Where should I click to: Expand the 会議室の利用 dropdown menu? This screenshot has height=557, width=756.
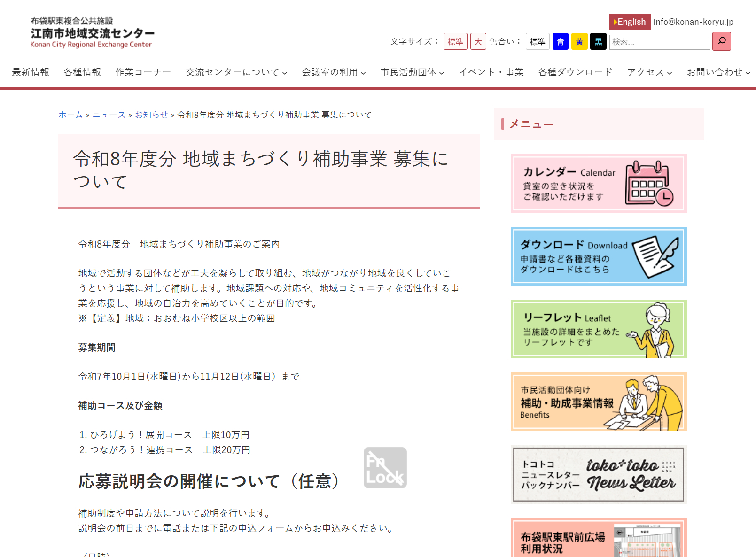point(334,72)
